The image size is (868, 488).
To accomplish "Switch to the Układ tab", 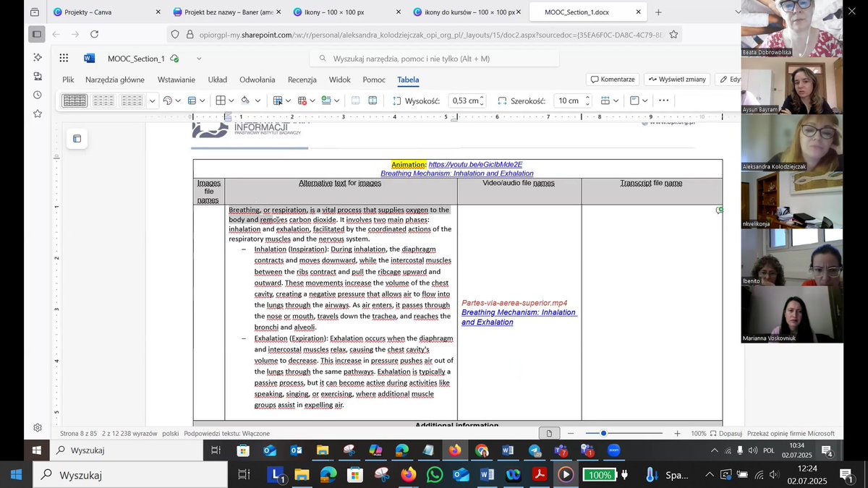I will coord(218,80).
